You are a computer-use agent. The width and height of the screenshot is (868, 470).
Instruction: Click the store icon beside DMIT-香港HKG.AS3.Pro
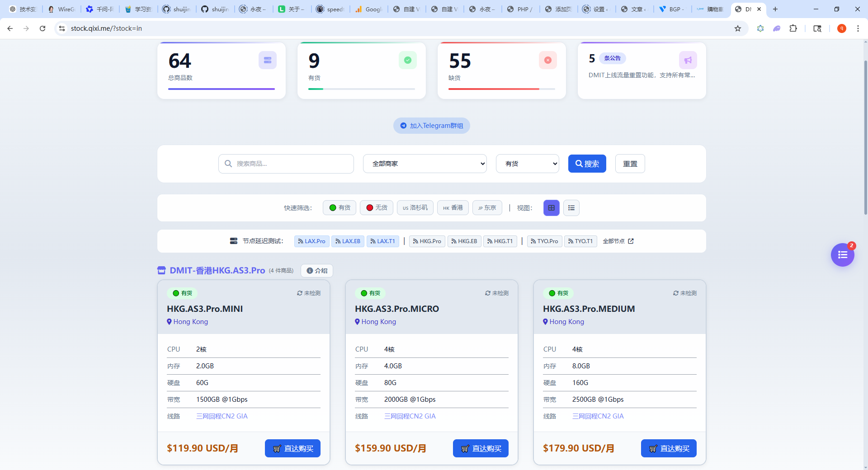pyautogui.click(x=161, y=270)
